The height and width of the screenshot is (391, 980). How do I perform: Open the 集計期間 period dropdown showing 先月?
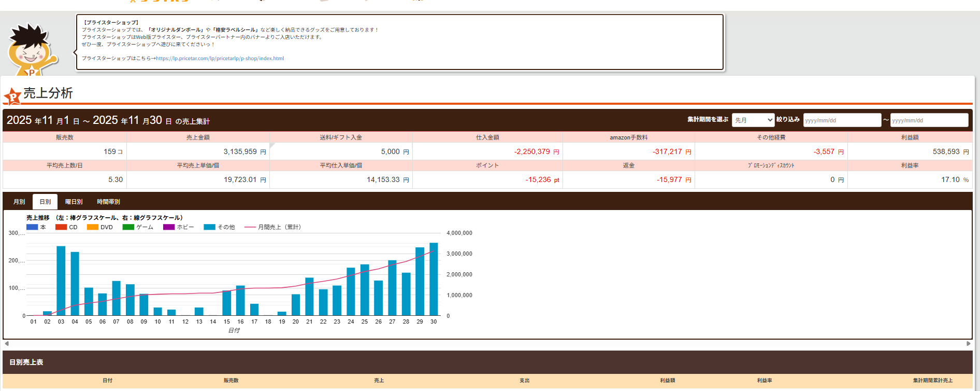(x=753, y=120)
